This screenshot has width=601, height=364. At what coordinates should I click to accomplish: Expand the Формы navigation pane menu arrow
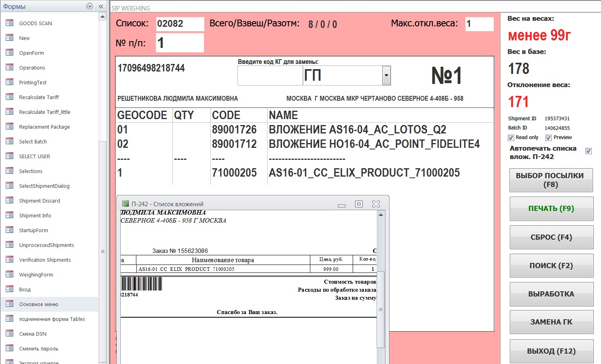click(x=90, y=6)
